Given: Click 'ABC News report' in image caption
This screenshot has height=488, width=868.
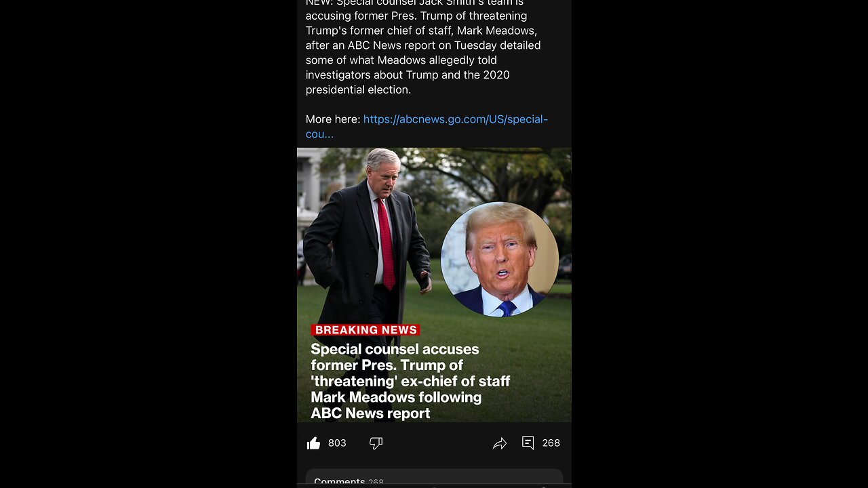Looking at the screenshot, I should pyautogui.click(x=370, y=413).
